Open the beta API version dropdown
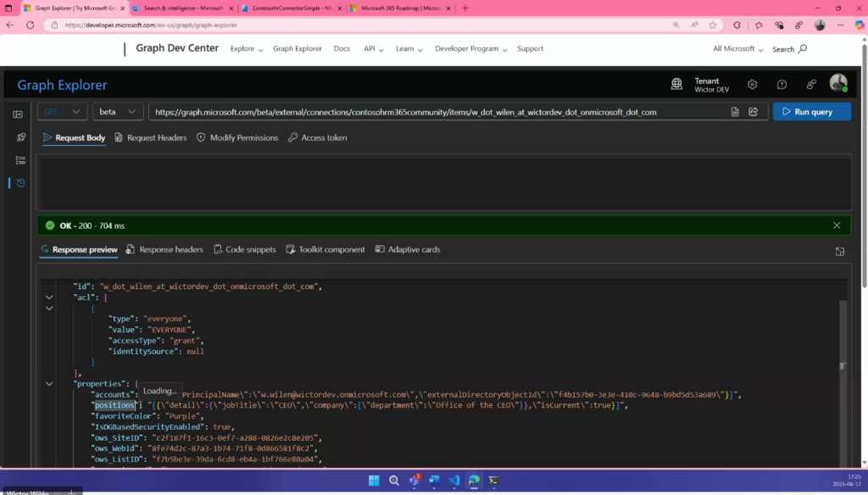 (x=117, y=112)
